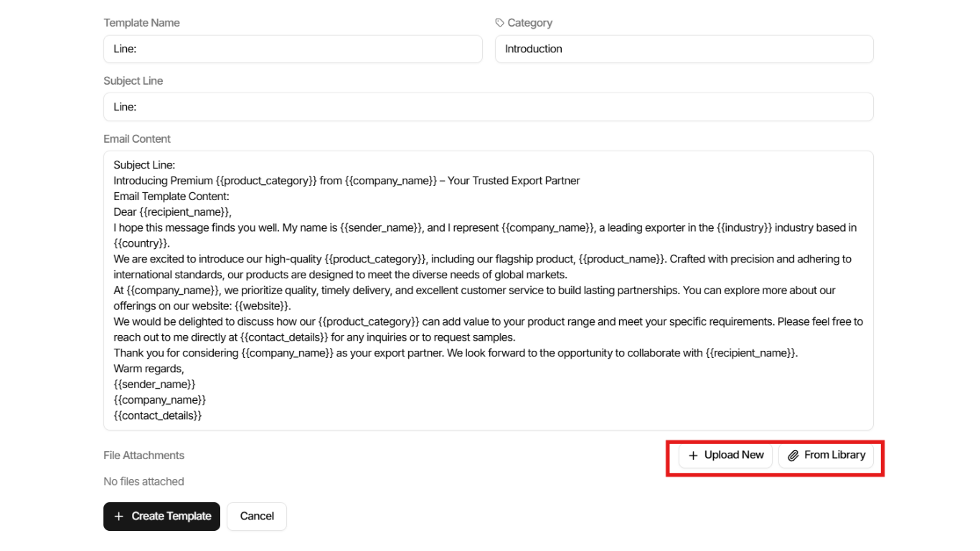Viewport: 980px width, 551px height.
Task: Click the Email Content label
Action: [x=137, y=138]
